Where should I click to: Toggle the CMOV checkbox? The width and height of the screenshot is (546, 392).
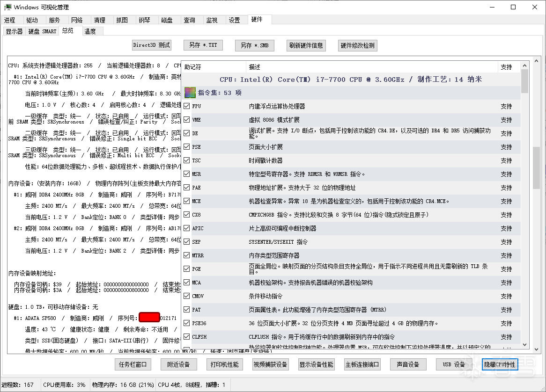point(187,296)
